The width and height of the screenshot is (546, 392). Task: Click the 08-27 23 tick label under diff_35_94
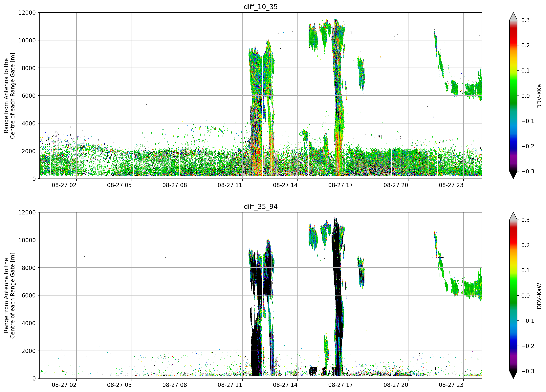(451, 385)
